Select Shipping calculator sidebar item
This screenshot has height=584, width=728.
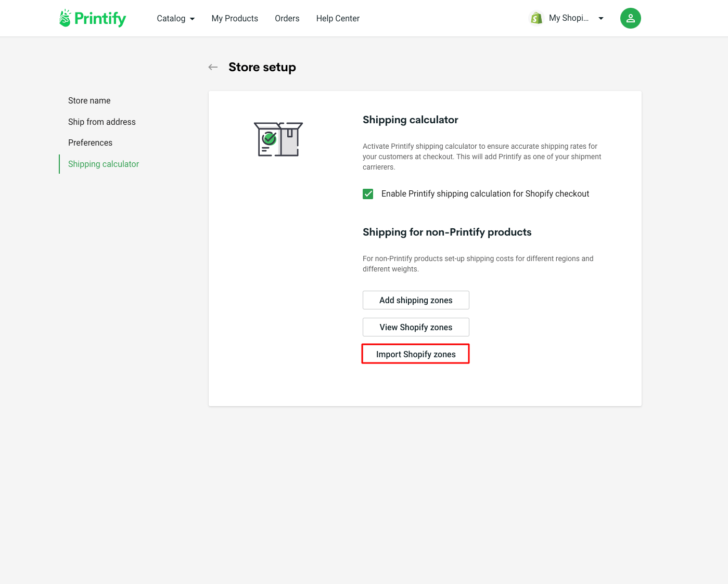coord(104,164)
